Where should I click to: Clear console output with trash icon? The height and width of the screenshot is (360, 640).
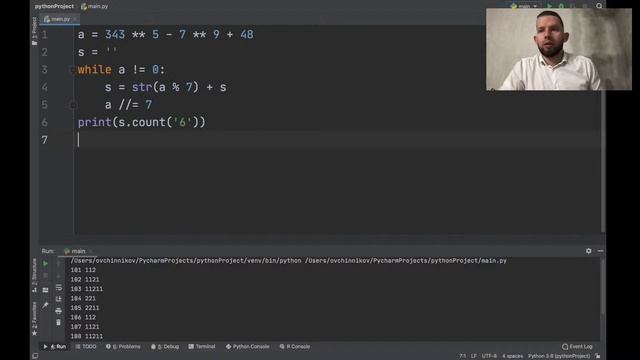pos(58,322)
